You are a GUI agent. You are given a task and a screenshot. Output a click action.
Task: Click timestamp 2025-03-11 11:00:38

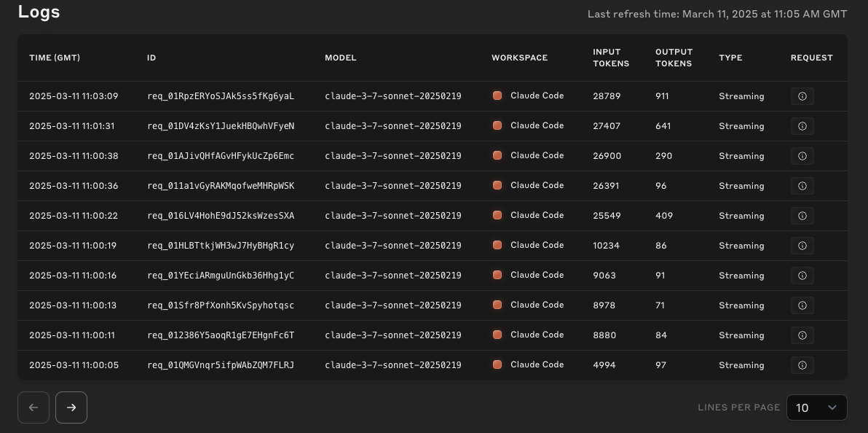(x=74, y=156)
